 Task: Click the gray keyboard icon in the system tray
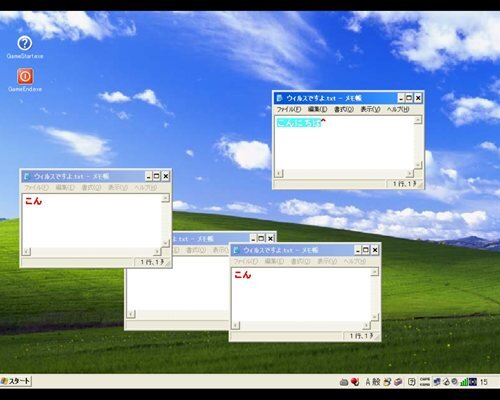[344, 382]
